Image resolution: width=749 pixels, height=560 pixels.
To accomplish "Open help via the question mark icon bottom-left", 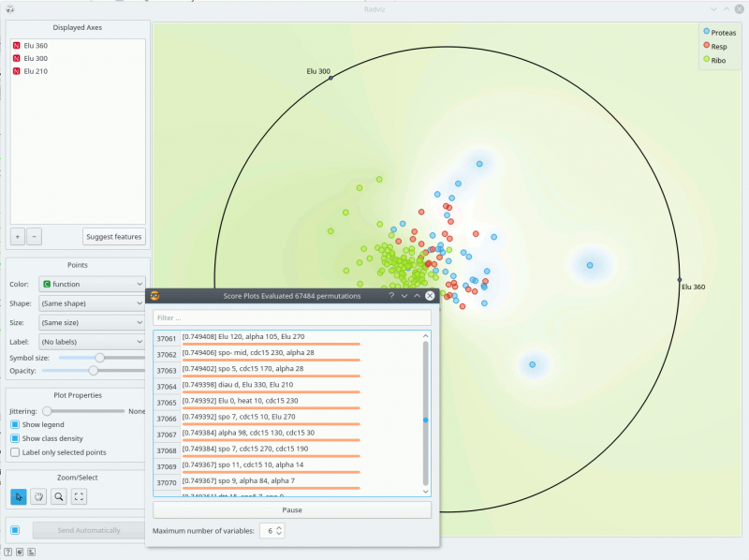I will 7,552.
